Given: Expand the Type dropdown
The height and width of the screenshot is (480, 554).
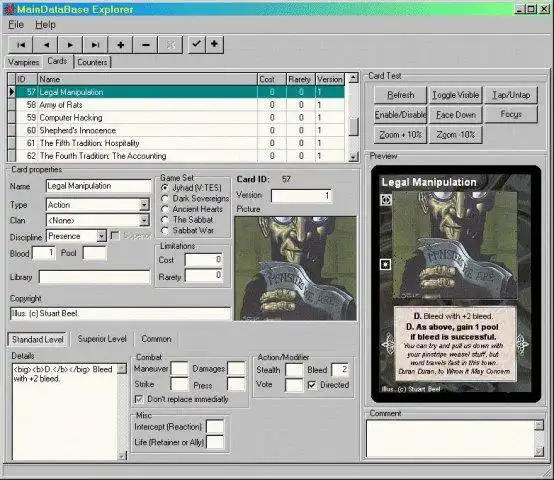Looking at the screenshot, I should click(144, 205).
